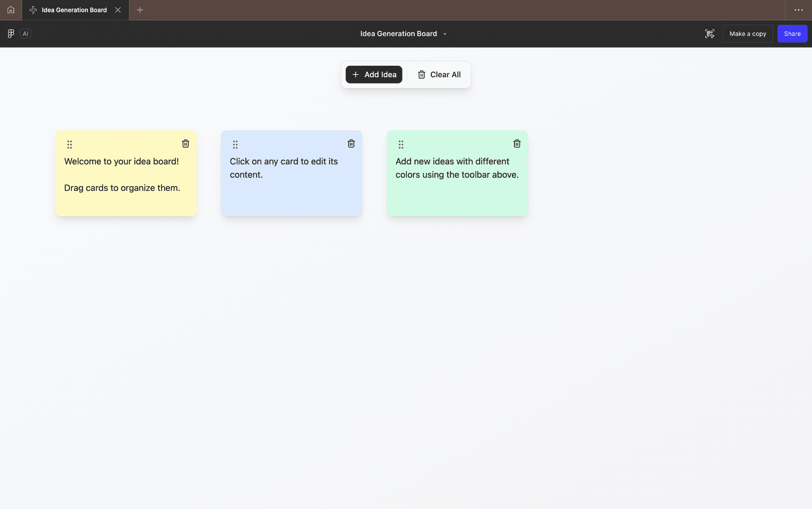The width and height of the screenshot is (812, 509).
Task: Click the Idea Generation Board title
Action: [x=398, y=34]
